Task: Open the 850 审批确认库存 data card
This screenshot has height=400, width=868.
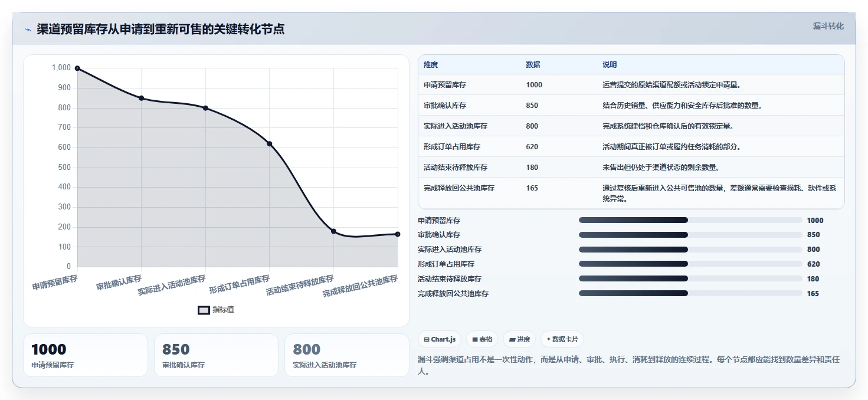Action: (216, 355)
